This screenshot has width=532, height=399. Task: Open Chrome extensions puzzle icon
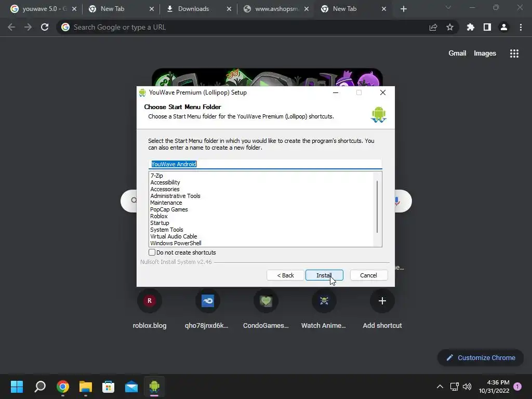pos(470,27)
